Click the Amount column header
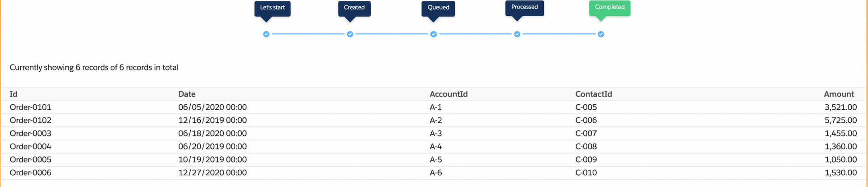868x187 pixels. pyautogui.click(x=839, y=94)
